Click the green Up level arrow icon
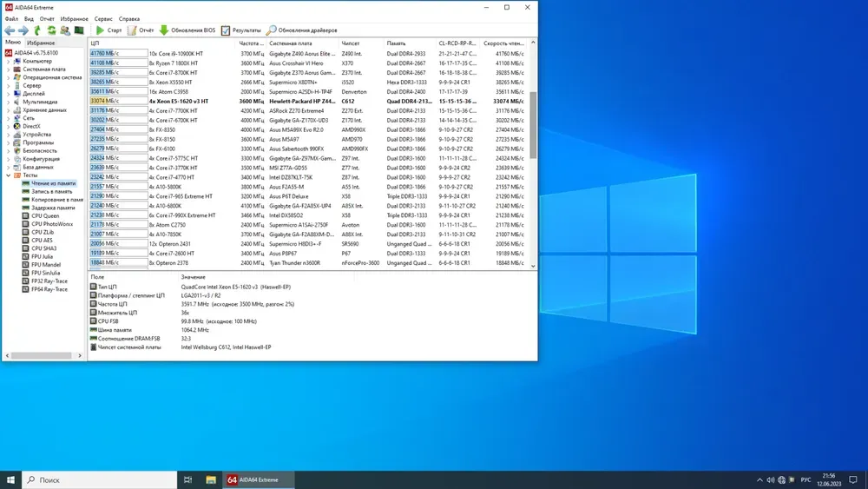 click(37, 30)
